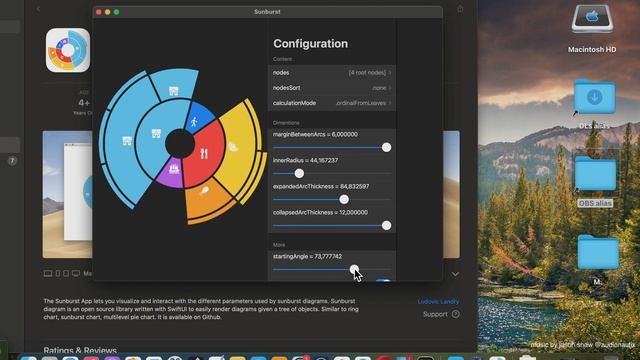
Task: Click the Sunburst app icon in App Store
Action: click(68, 50)
